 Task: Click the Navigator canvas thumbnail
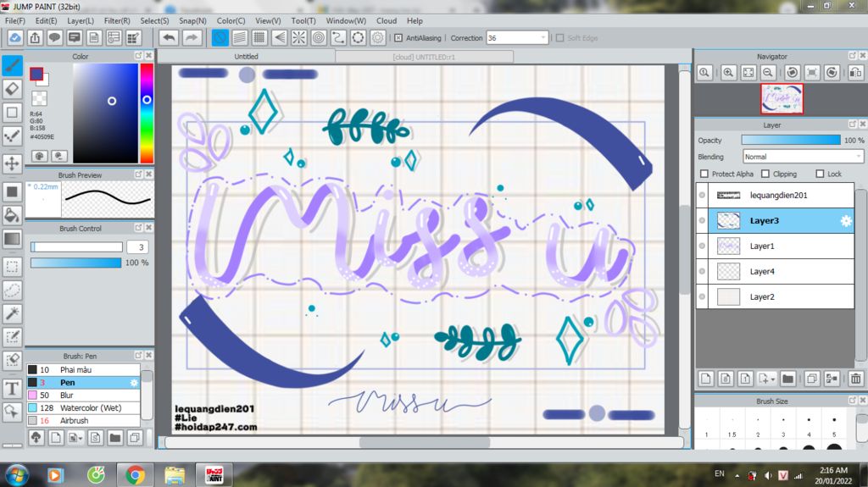pyautogui.click(x=782, y=99)
